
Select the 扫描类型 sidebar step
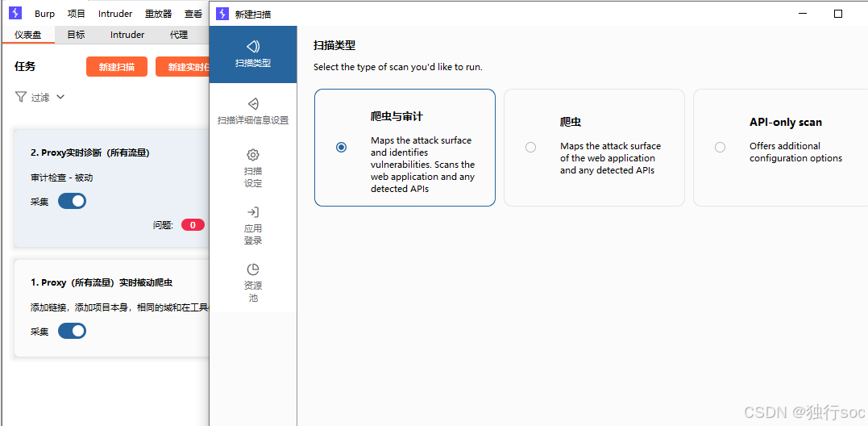(253, 54)
